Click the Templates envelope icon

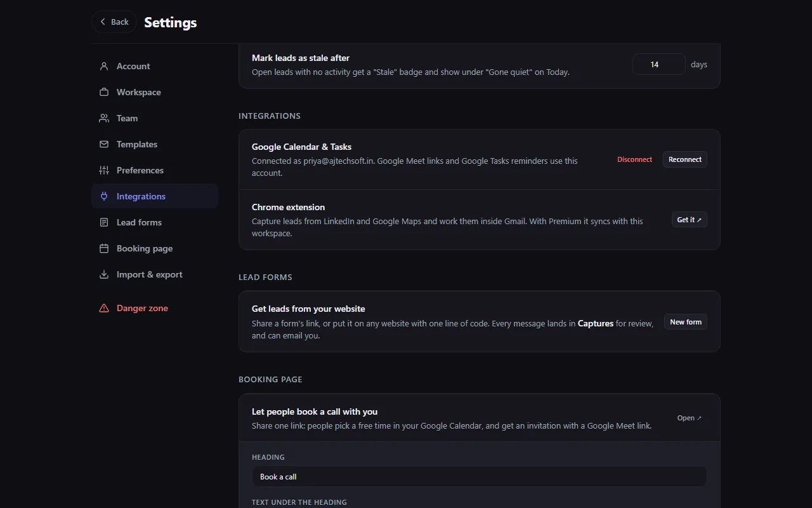pyautogui.click(x=104, y=144)
